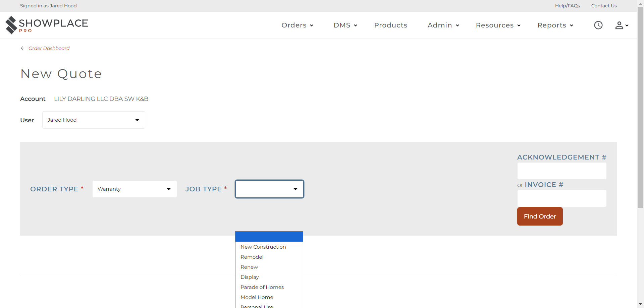Click the Signed in as Jared Hood text
The width and height of the screenshot is (644, 308).
click(x=48, y=6)
